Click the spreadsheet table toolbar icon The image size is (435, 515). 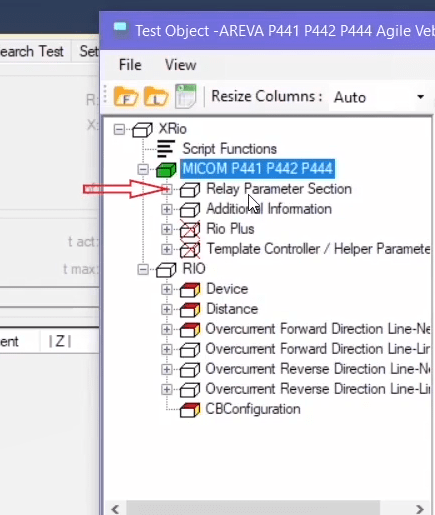[186, 96]
